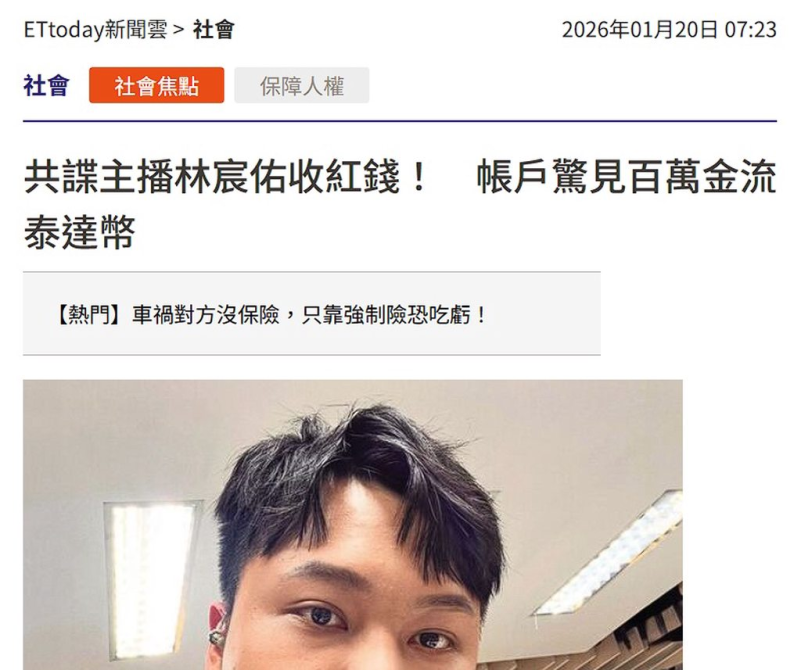Screen dimensions: 801x670
Task: Click the article's main photo
Action: [x=352, y=524]
